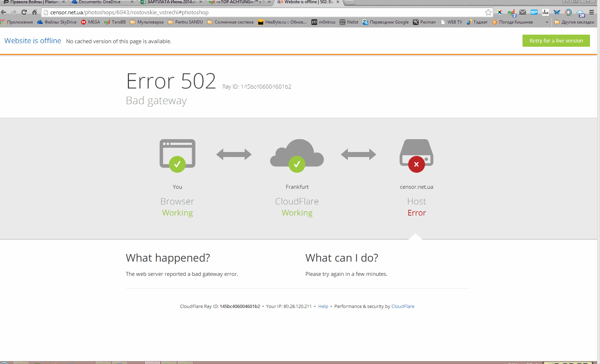This screenshot has height=364, width=600.
Task: Click the What happened? heading
Action: 168,258
